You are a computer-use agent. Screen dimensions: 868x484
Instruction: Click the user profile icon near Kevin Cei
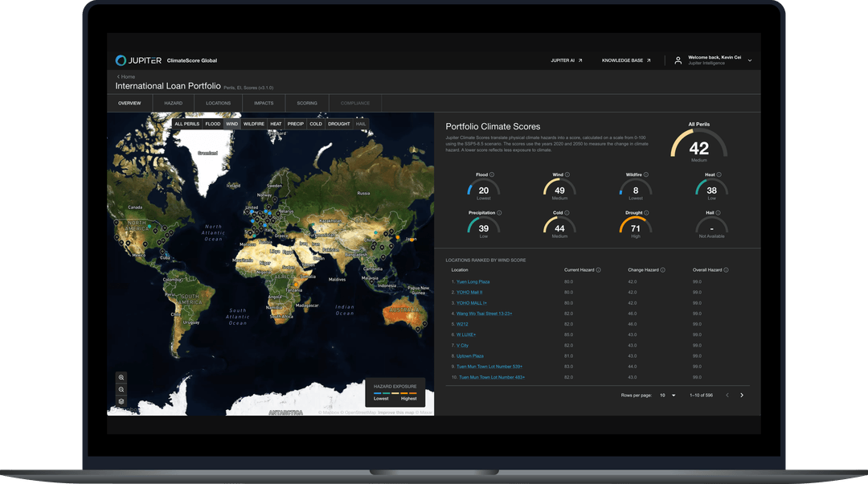[x=678, y=59]
